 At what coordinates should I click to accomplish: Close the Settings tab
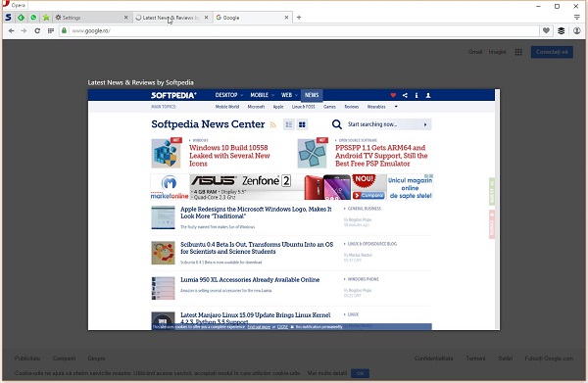[x=126, y=18]
